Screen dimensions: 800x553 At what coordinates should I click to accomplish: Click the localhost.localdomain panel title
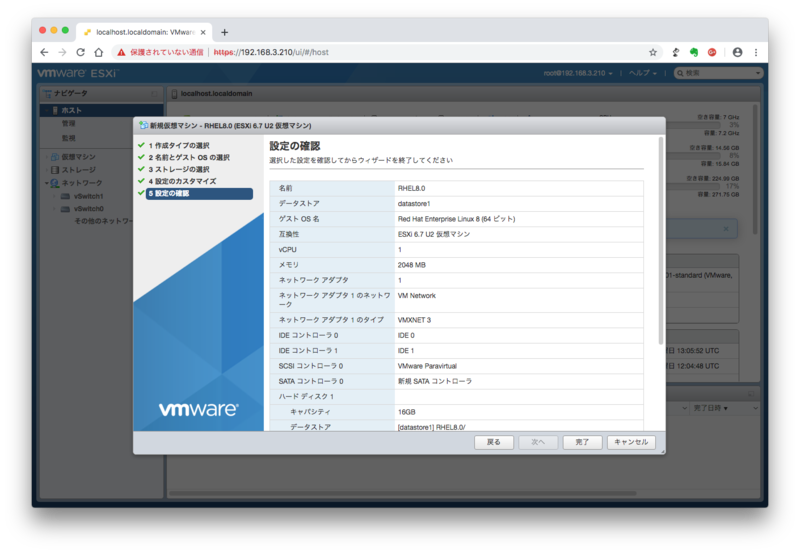click(216, 93)
